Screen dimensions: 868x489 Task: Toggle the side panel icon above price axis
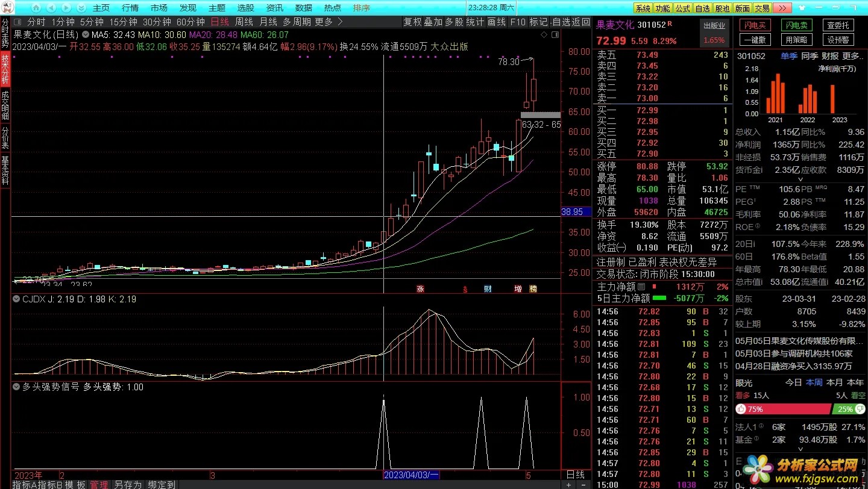pyautogui.click(x=555, y=35)
